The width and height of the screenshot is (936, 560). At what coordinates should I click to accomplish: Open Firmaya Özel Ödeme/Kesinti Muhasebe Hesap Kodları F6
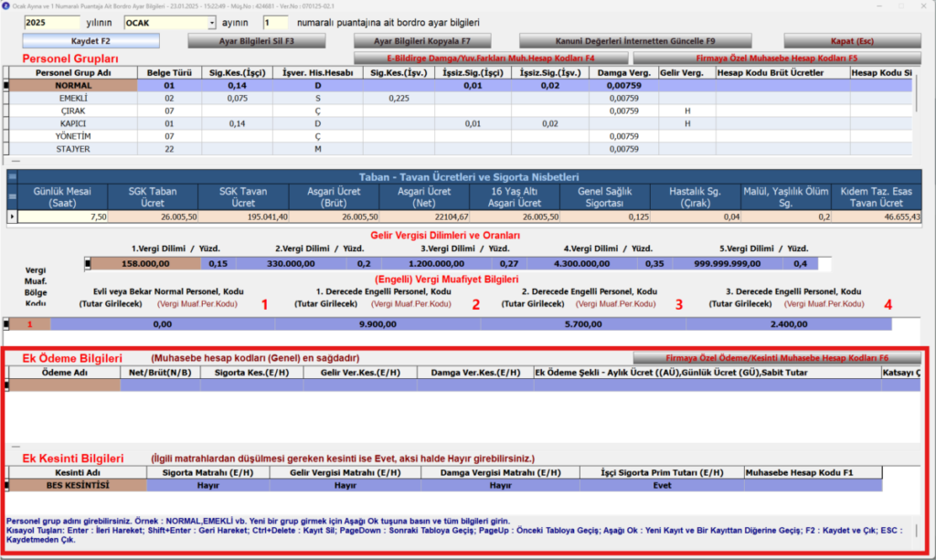(777, 358)
